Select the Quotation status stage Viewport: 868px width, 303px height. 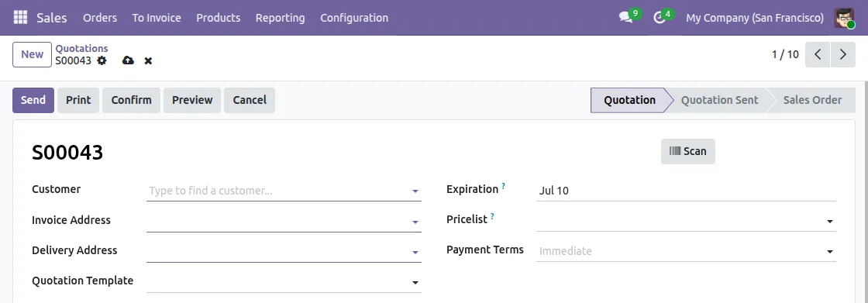coord(629,100)
